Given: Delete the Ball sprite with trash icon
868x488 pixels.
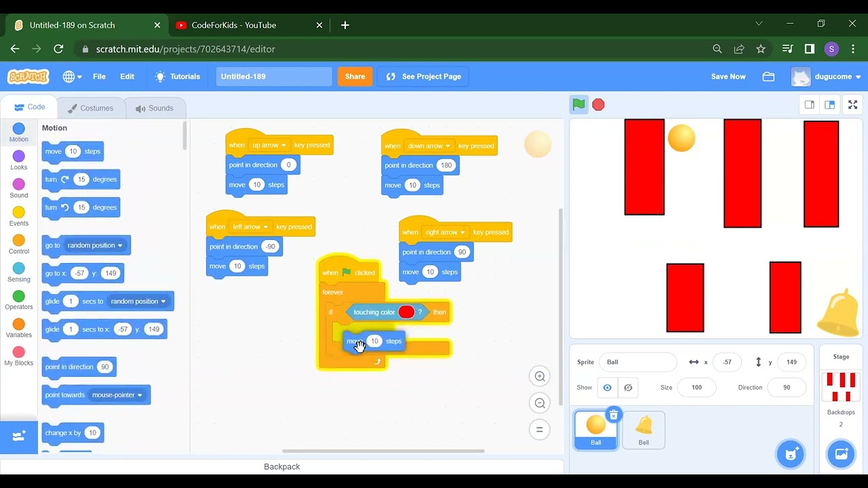Looking at the screenshot, I should [x=613, y=415].
